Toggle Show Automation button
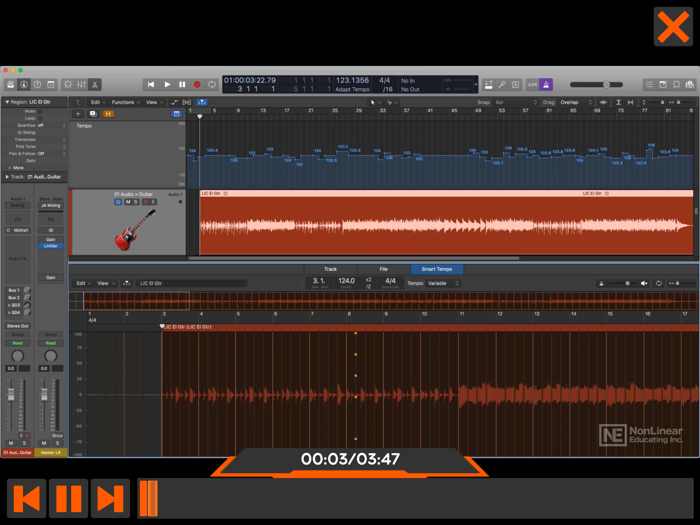The image size is (700, 525). click(174, 102)
